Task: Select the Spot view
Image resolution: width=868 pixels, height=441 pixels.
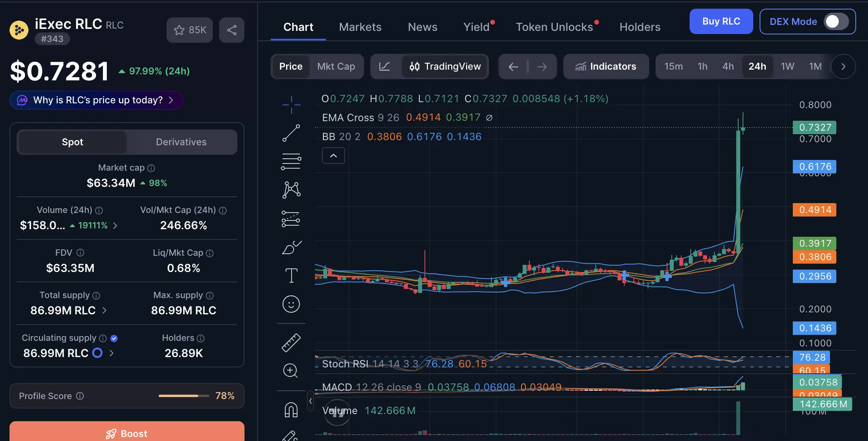Action: point(72,142)
